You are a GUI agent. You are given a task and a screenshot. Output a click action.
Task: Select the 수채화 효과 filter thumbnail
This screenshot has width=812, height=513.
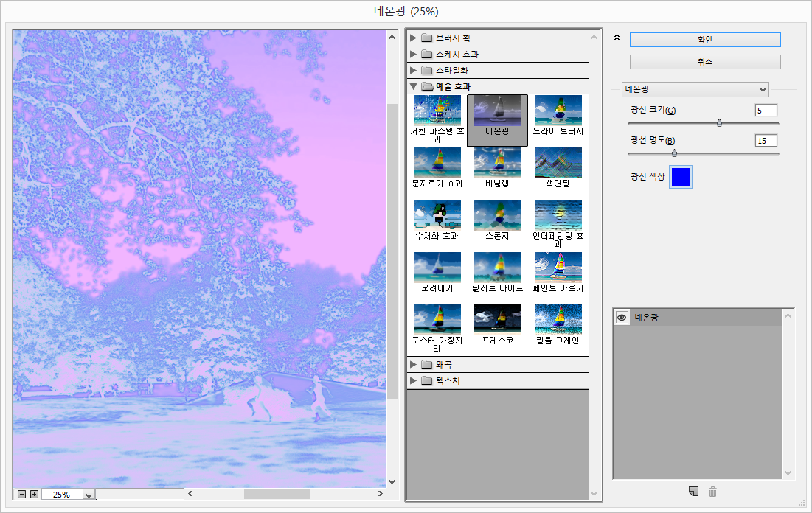(437, 215)
